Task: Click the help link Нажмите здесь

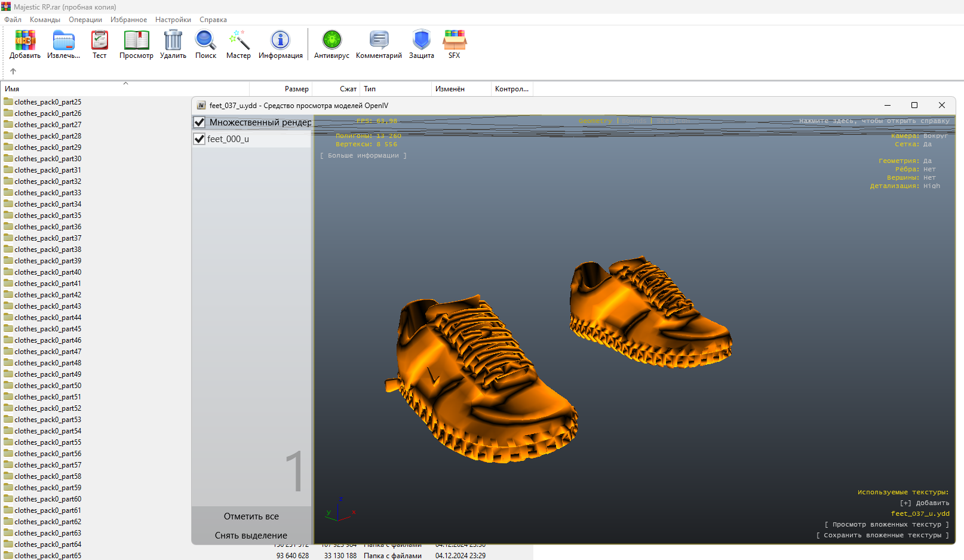Action: [874, 121]
